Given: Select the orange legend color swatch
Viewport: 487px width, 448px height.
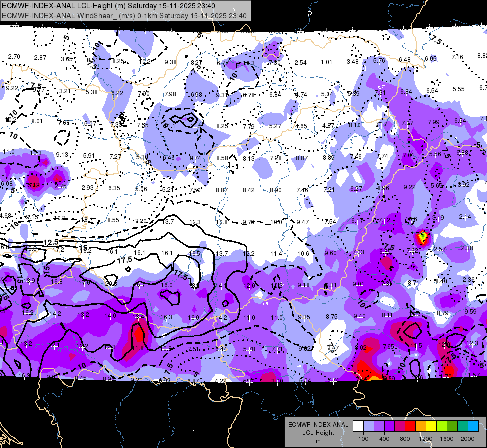Looking at the screenshot, I should pos(421,426).
